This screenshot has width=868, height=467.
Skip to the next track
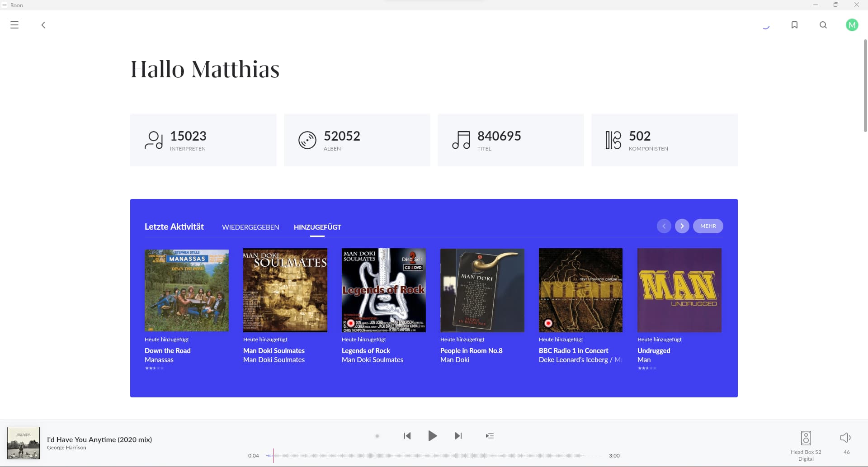(458, 436)
